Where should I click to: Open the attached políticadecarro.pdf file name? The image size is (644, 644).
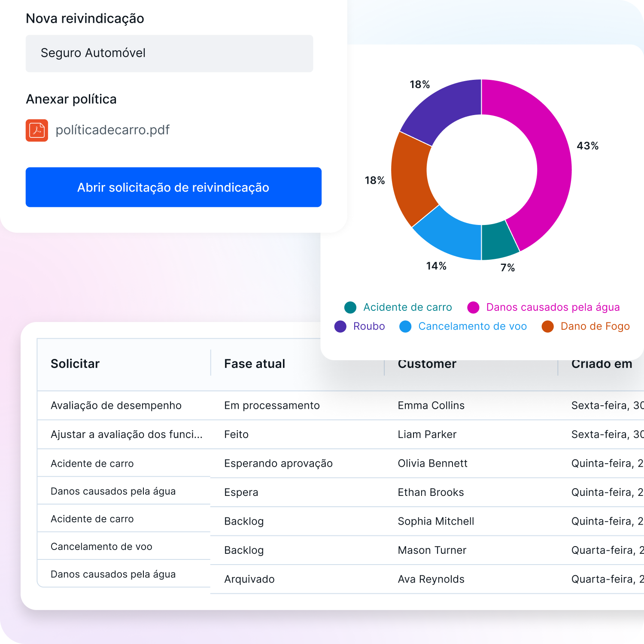pos(112,130)
